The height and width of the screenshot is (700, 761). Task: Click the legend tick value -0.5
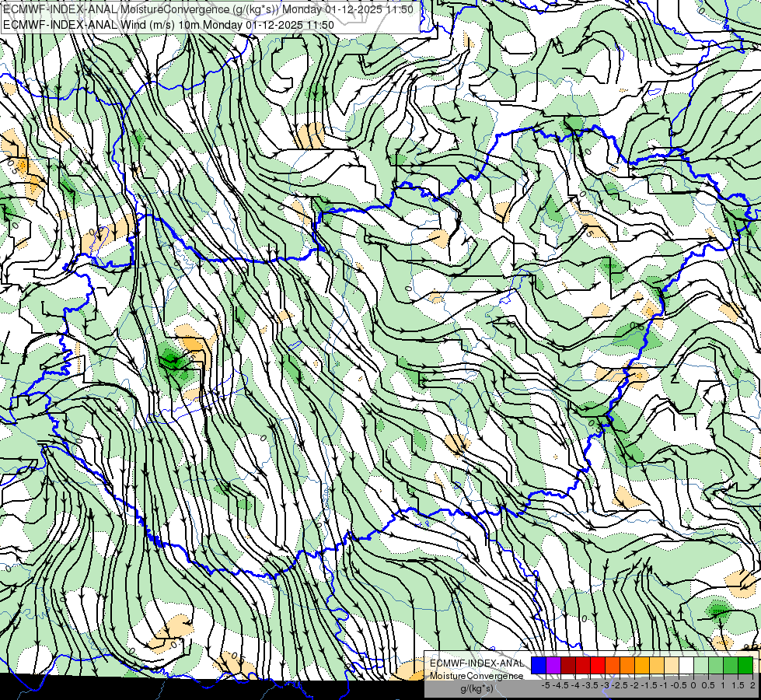coord(677,685)
